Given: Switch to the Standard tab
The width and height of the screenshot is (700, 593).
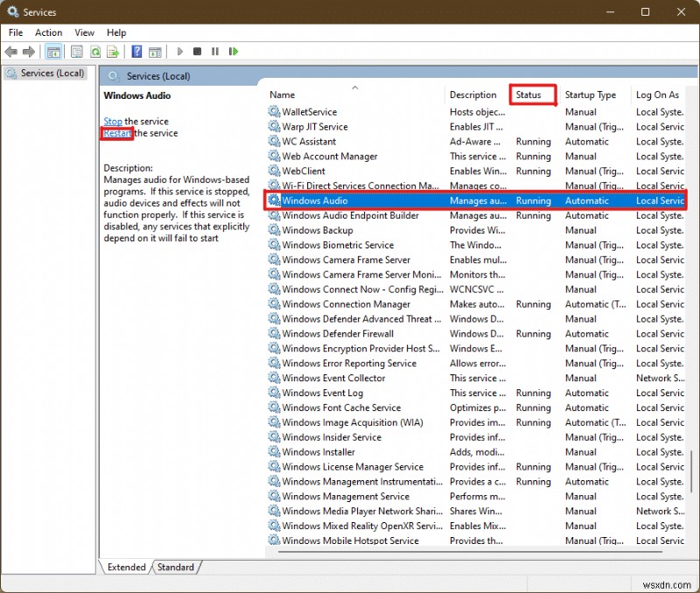Looking at the screenshot, I should coord(176,567).
